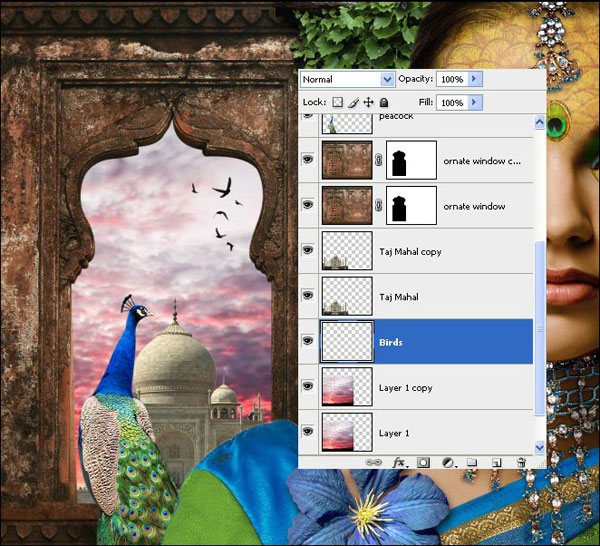Open the layer style fx menu

pyautogui.click(x=398, y=462)
